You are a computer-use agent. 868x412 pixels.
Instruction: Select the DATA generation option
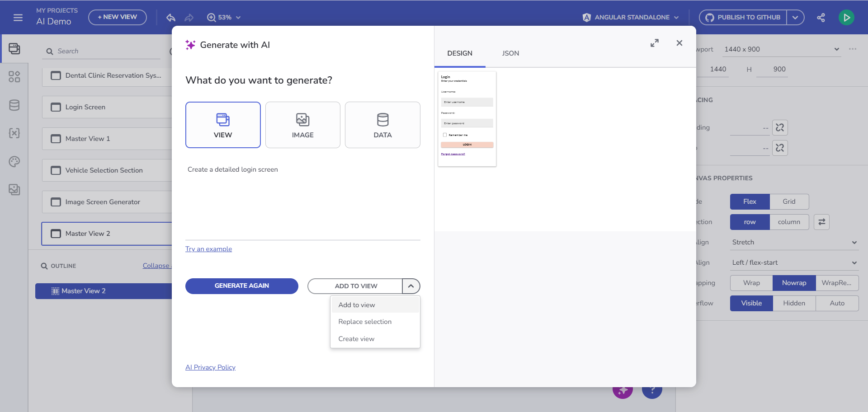[382, 125]
